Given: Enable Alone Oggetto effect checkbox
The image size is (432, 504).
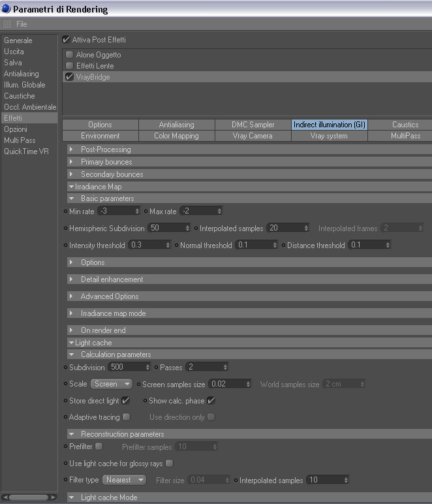Looking at the screenshot, I should point(69,55).
